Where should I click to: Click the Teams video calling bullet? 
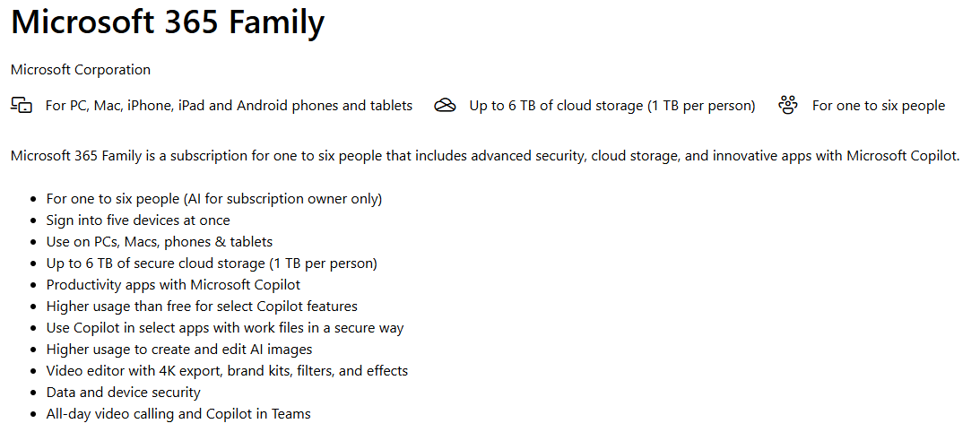point(178,413)
